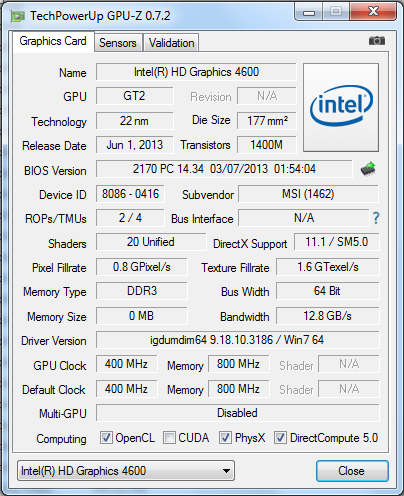Click Release Date value Jun 1, 2013
The width and height of the screenshot is (404, 496).
[x=135, y=145]
